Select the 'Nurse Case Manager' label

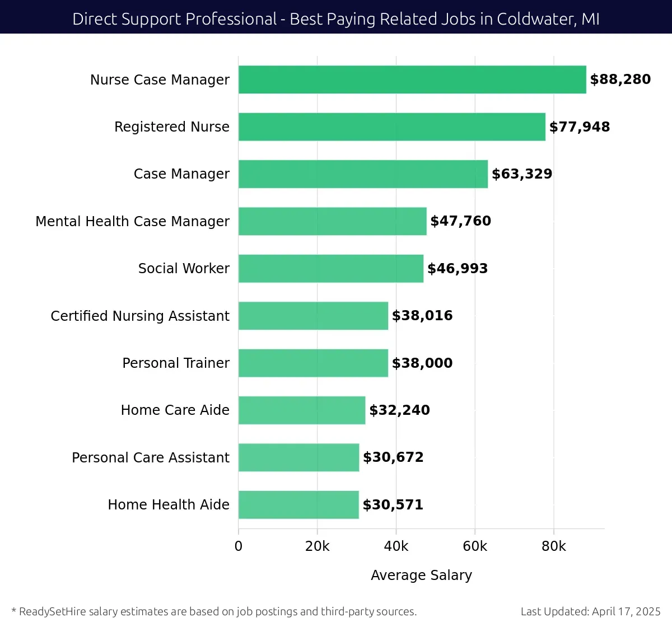tap(160, 80)
